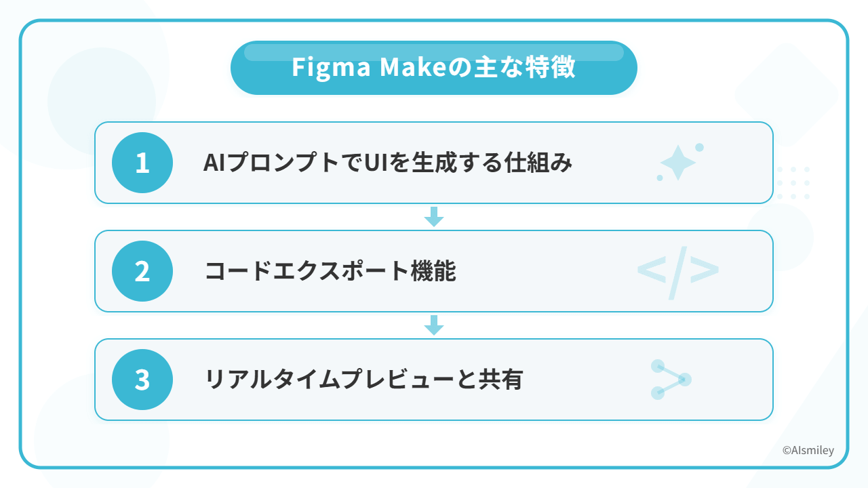Click the Figma Makeの主な特徴 title banner
Viewport: 868px width, 488px height.
[434, 68]
